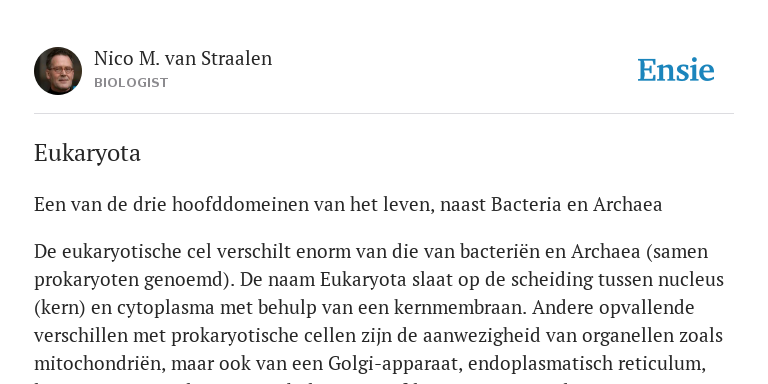Click the subtitle line mentioning Bacteria en Archaea
Viewport: 768px width, 384px height.
point(348,204)
